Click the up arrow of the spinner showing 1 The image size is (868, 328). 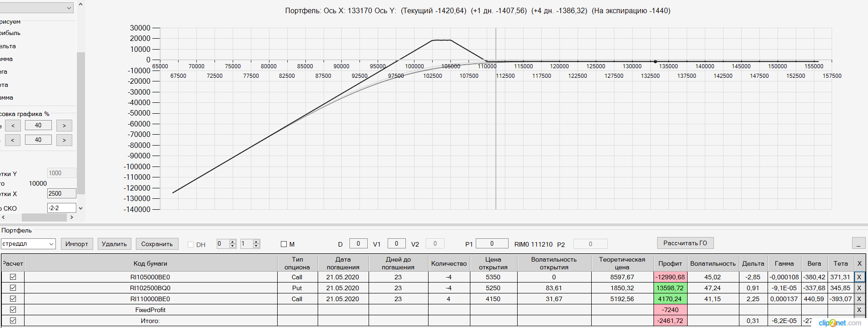(x=256, y=242)
